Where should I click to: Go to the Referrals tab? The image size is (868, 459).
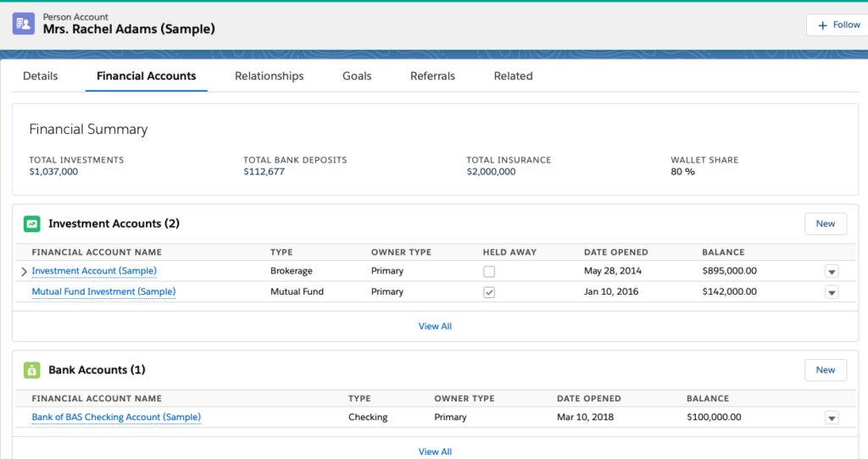pos(432,76)
